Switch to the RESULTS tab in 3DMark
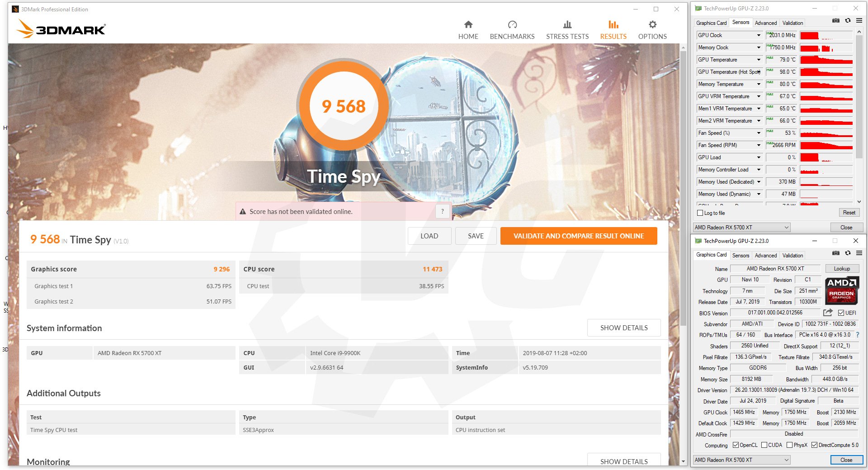The width and height of the screenshot is (868, 470). [x=613, y=30]
